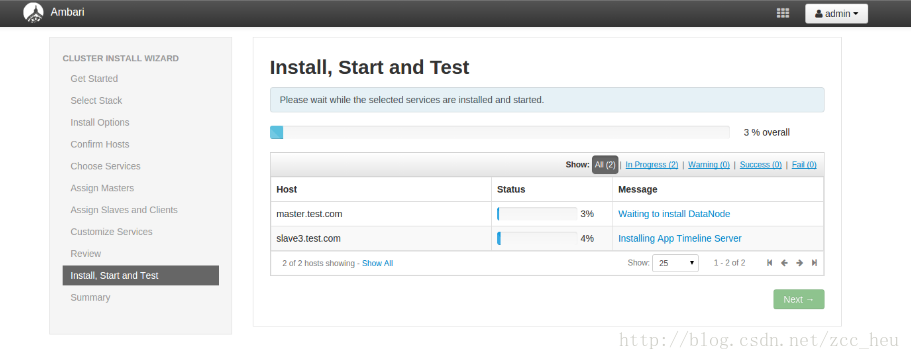Viewport: 911px width, 360px height.
Task: Filter hosts by Fail (0)
Action: (x=804, y=165)
